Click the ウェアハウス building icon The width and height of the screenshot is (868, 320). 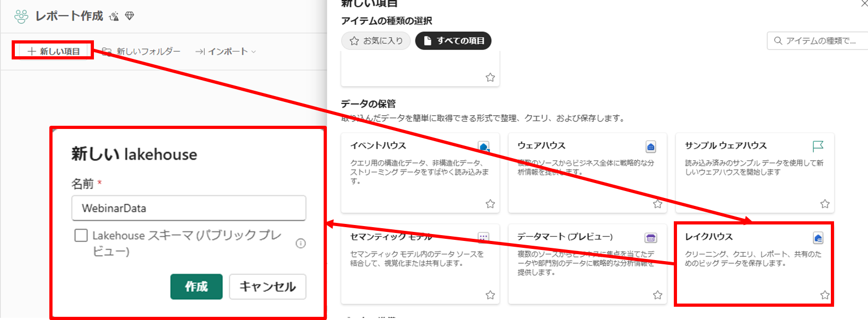point(651,146)
